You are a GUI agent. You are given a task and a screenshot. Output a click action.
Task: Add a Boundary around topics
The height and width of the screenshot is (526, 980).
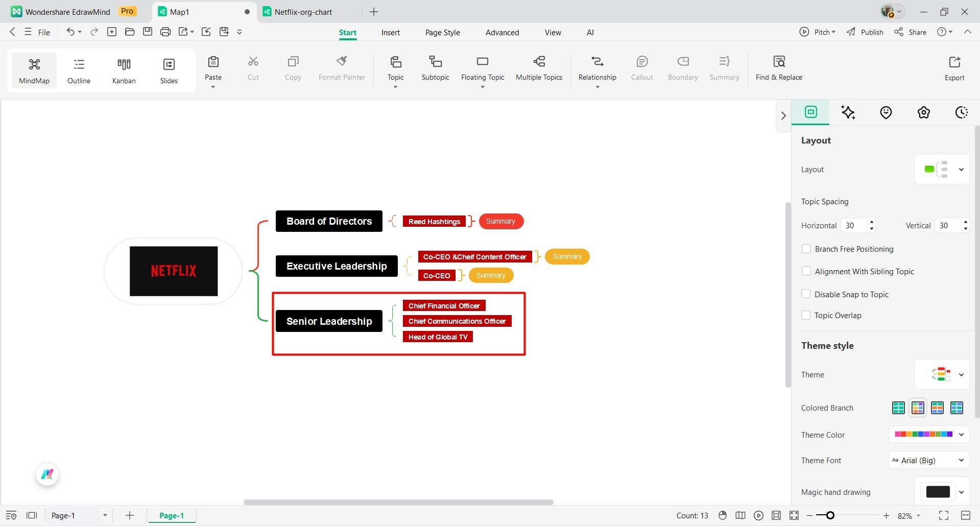click(682, 67)
